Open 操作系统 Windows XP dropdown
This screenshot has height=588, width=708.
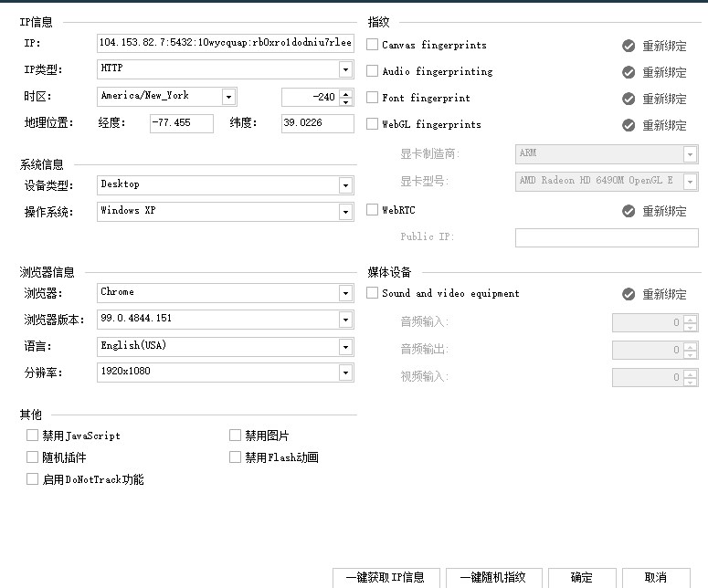coord(345,212)
